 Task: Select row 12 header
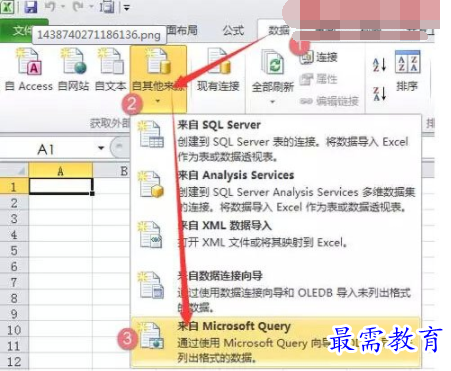[x=14, y=362]
